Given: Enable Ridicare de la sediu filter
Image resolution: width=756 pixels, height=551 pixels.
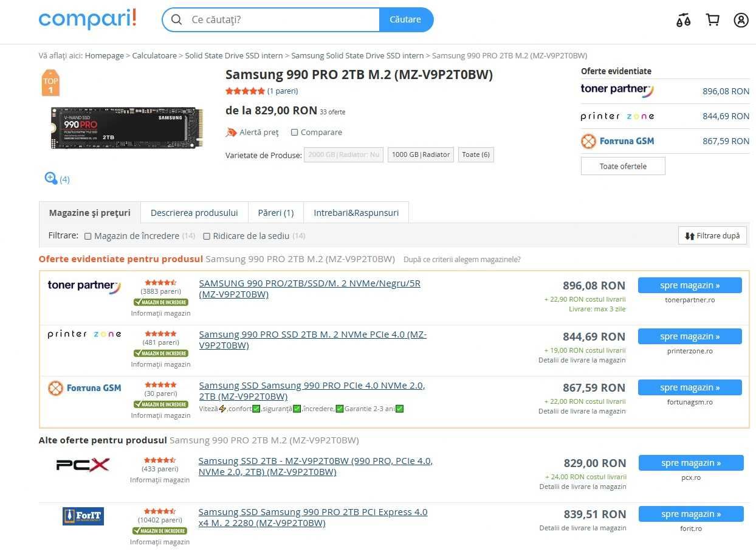Looking at the screenshot, I should coord(207,236).
